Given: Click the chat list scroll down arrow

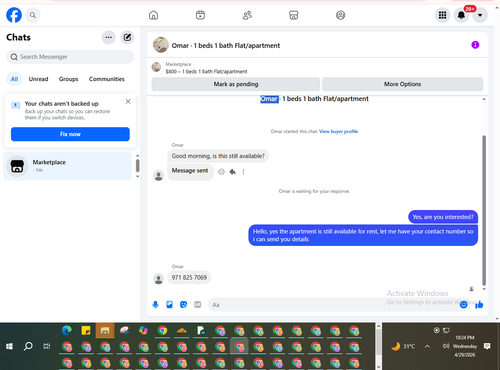Looking at the screenshot, I should [137, 177].
